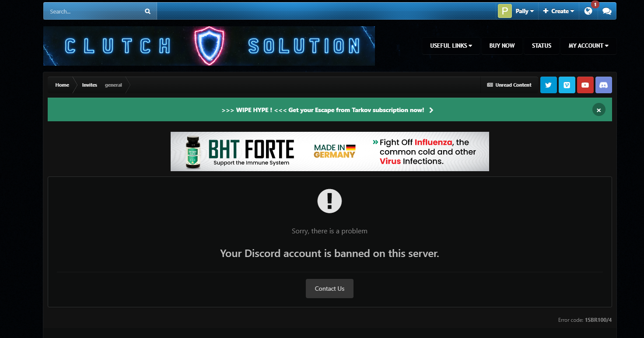
Task: Expand the My Account menu
Action: 588,46
